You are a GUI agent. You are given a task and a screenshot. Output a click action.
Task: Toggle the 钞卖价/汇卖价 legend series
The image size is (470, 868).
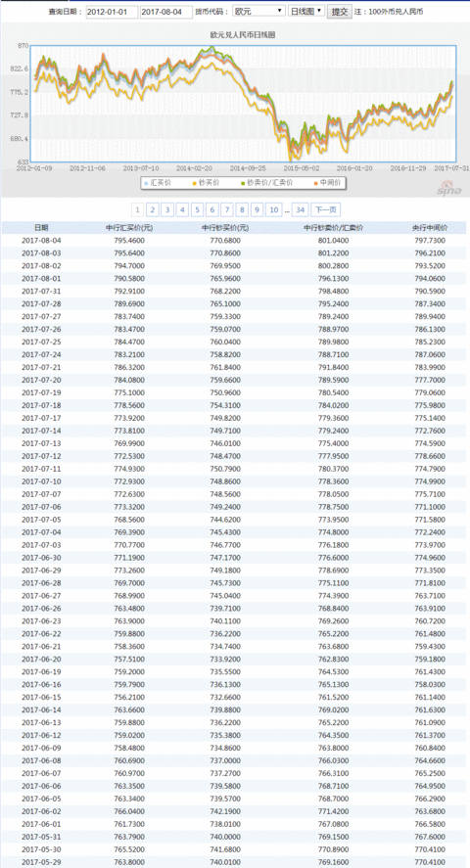point(265,182)
